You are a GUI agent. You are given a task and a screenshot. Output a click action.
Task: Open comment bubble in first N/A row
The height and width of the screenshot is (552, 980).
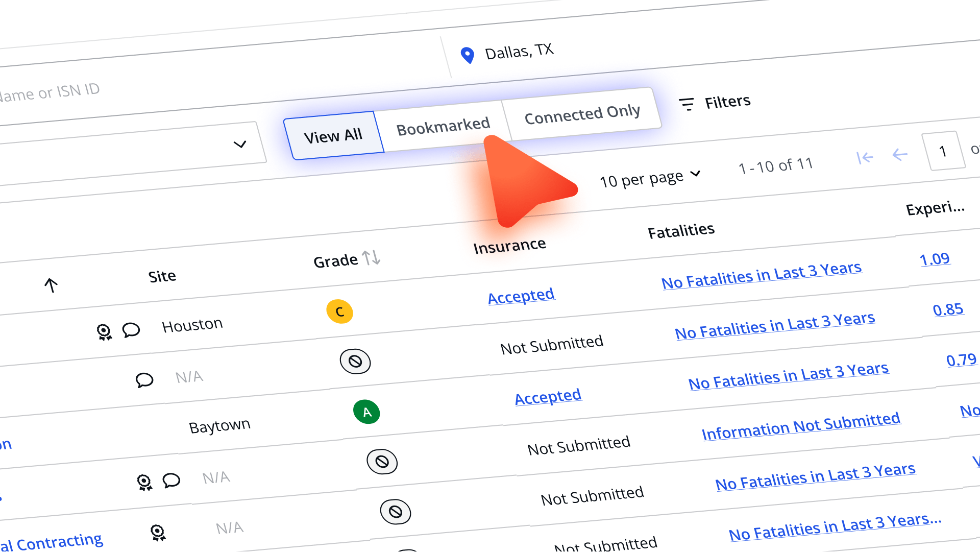(x=144, y=380)
